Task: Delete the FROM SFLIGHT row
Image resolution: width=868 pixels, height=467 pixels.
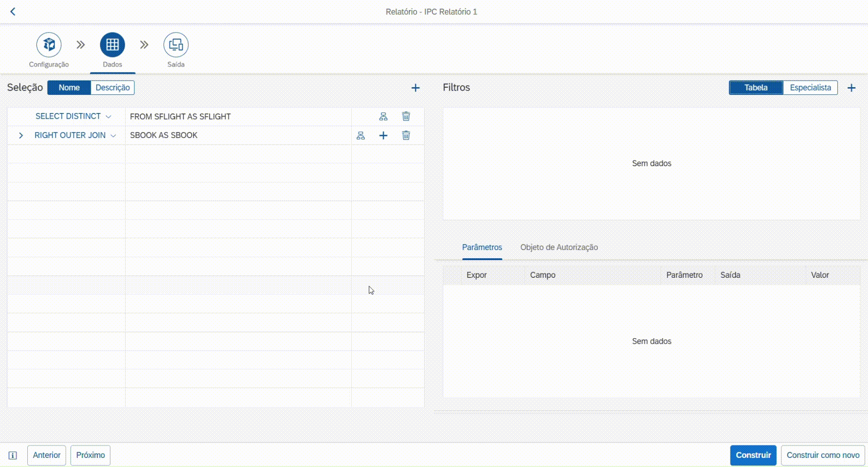Action: [406, 116]
